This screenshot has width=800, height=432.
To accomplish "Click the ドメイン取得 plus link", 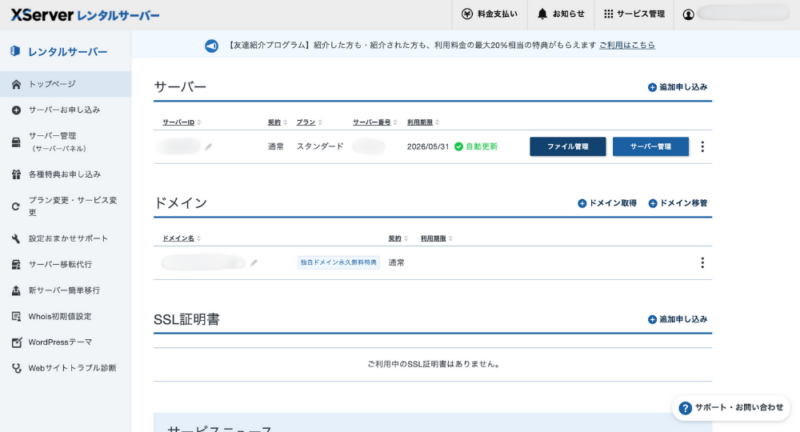I will [x=607, y=203].
